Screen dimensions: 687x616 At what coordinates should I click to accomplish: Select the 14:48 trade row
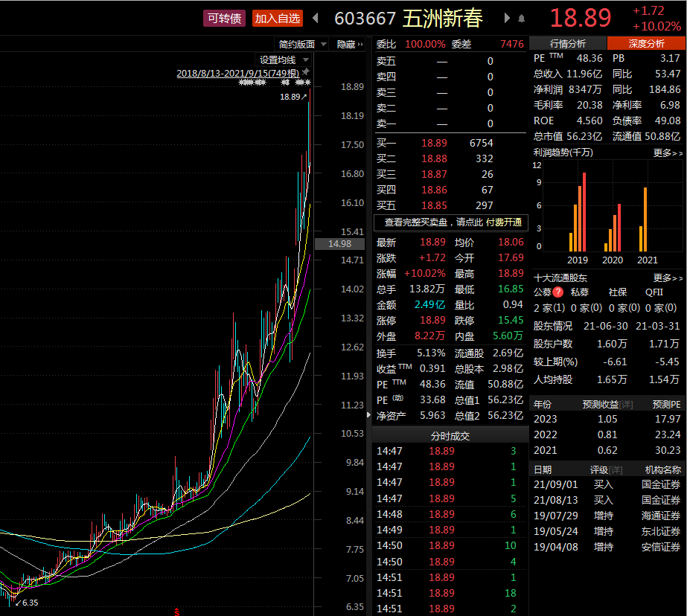click(x=450, y=514)
